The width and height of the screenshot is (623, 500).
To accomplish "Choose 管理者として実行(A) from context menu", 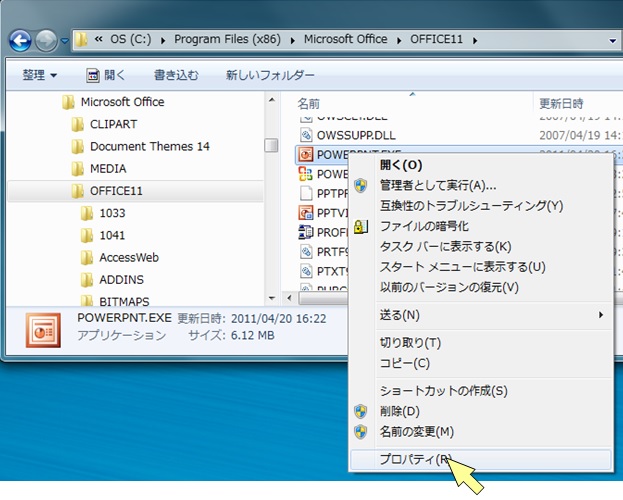I will pos(482,186).
